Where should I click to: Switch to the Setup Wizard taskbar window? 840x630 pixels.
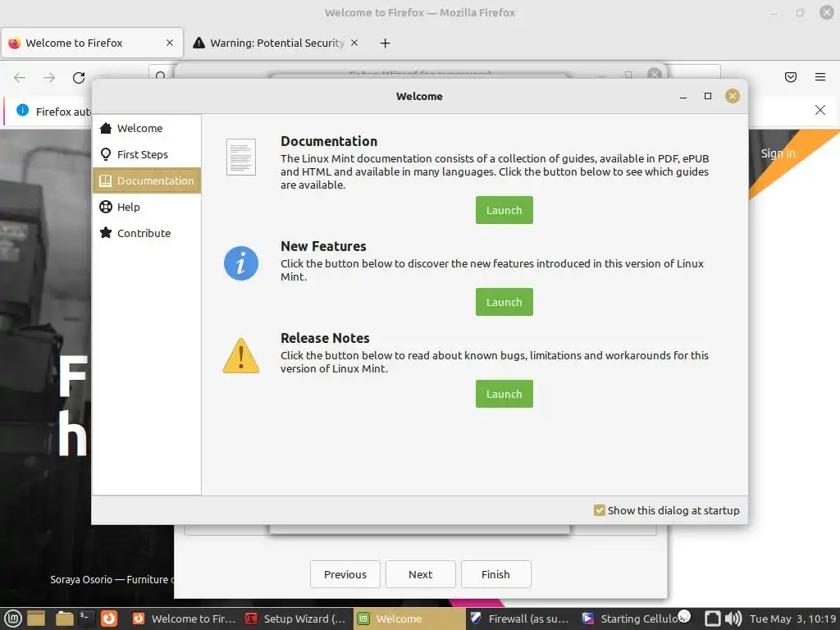295,619
